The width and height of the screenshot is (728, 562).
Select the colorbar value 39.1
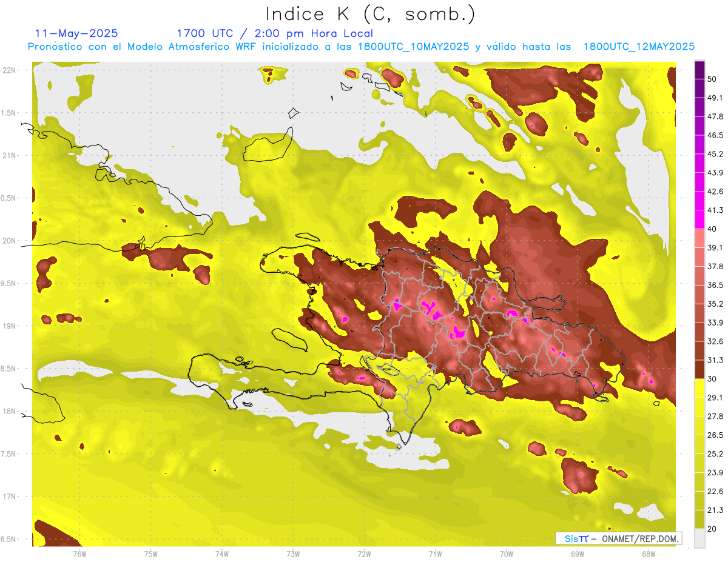[x=715, y=247]
